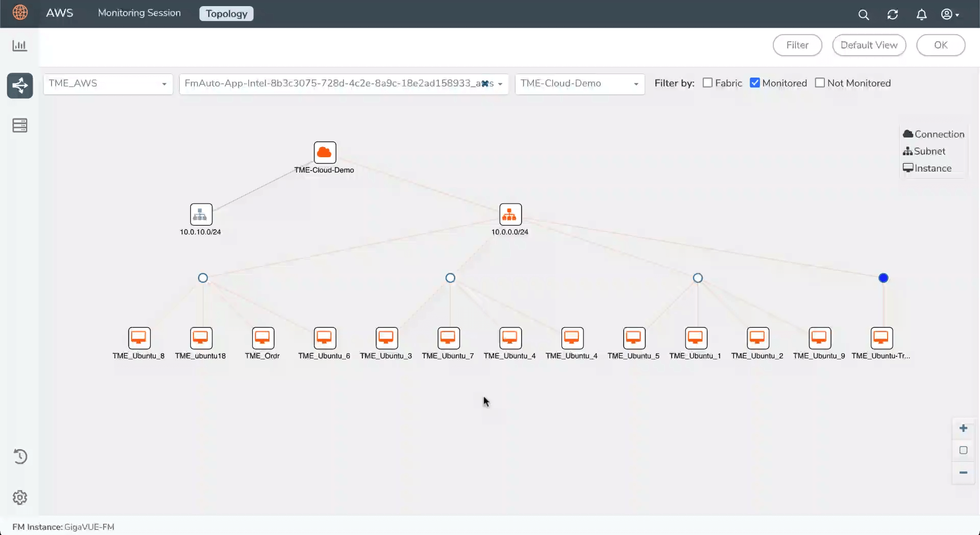Zoom in with the plus button
The width and height of the screenshot is (980, 535).
pos(963,428)
